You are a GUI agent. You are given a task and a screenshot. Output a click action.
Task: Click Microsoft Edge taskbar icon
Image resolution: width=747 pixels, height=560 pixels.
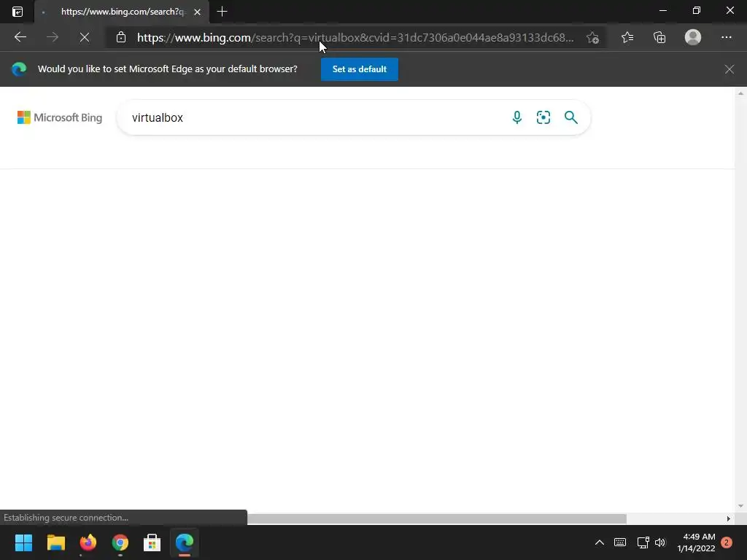185,542
